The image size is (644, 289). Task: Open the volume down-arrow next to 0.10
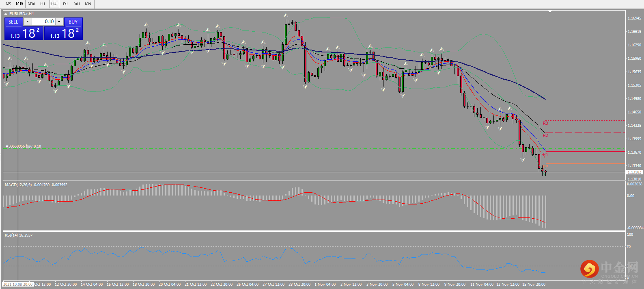28,22
